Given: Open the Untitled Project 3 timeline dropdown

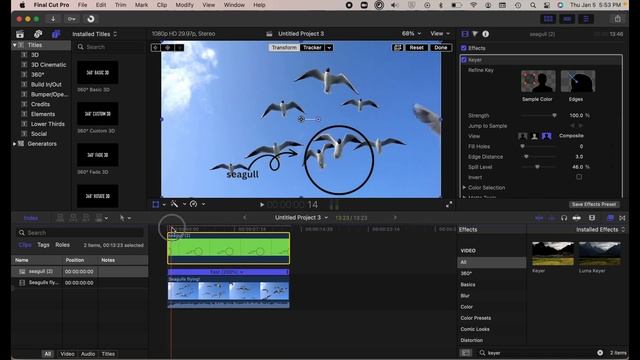Looking at the screenshot, I should 301,218.
